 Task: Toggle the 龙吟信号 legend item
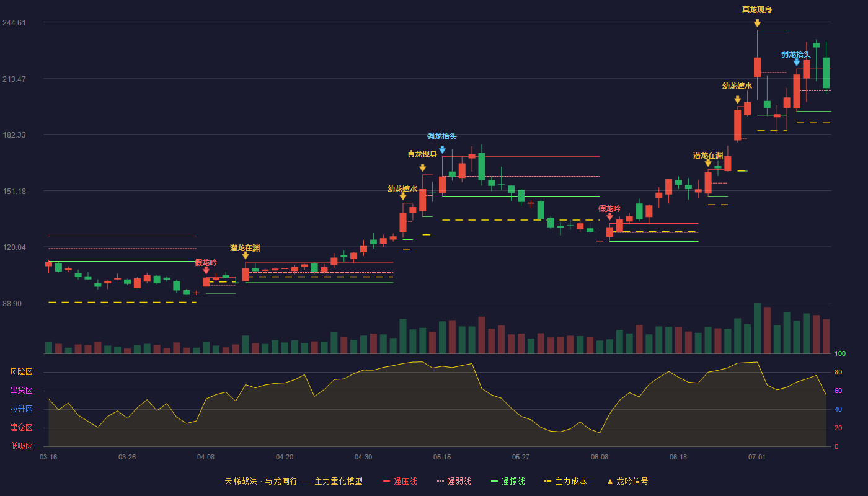pyautogui.click(x=627, y=481)
